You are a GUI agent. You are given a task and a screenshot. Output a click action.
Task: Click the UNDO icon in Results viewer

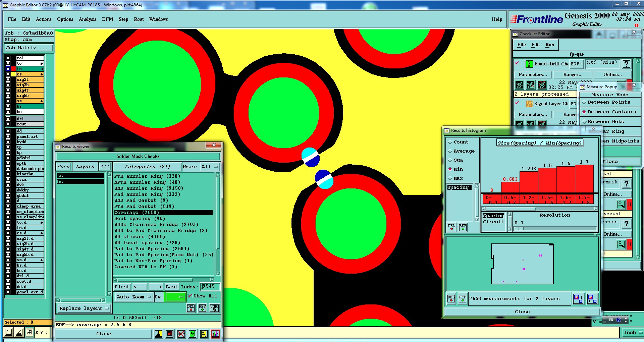(214, 308)
